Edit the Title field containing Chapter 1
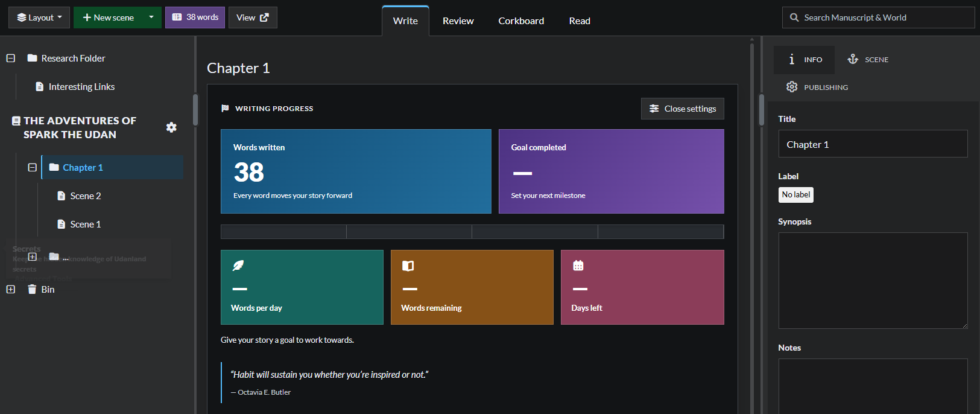This screenshot has width=980, height=414. pos(873,144)
